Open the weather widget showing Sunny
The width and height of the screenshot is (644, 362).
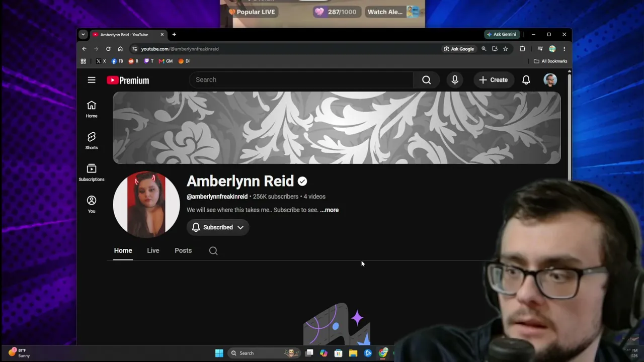click(20, 353)
